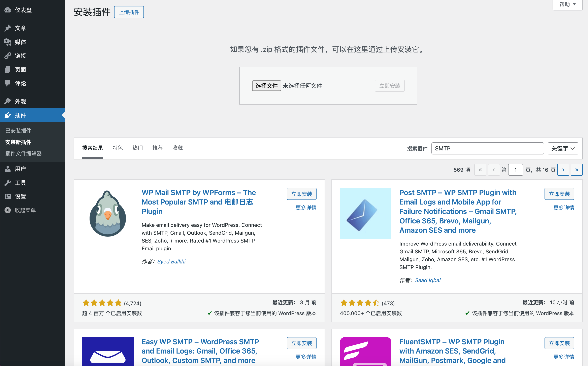The width and height of the screenshot is (588, 366).
Task: Install WP Mail SMTP by WPForms now
Action: pos(301,194)
